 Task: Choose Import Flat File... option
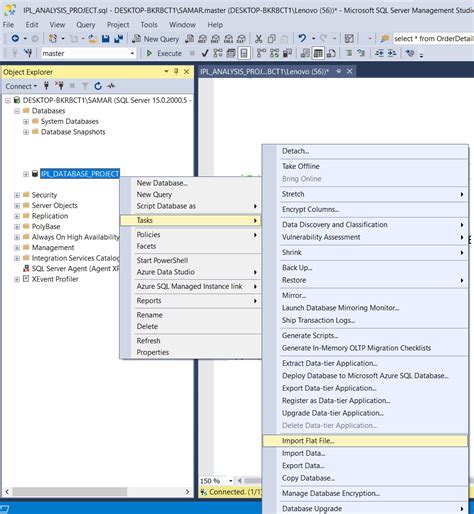click(x=365, y=441)
